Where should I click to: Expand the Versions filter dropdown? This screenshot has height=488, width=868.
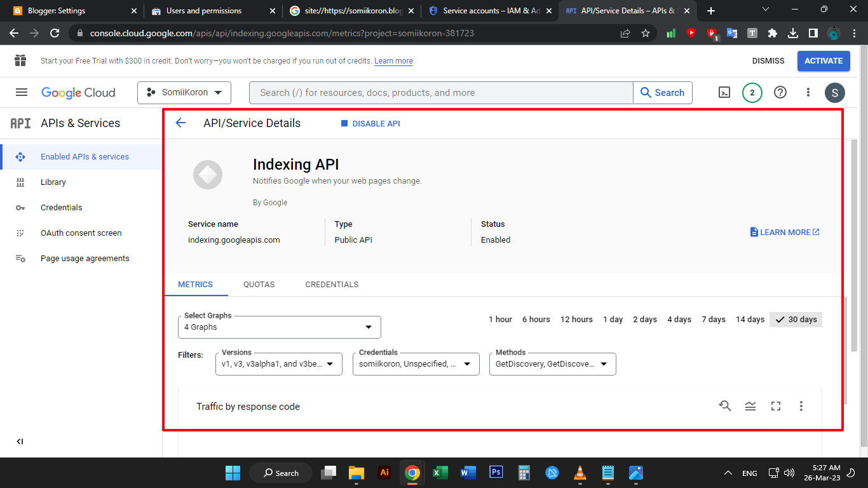tap(279, 364)
